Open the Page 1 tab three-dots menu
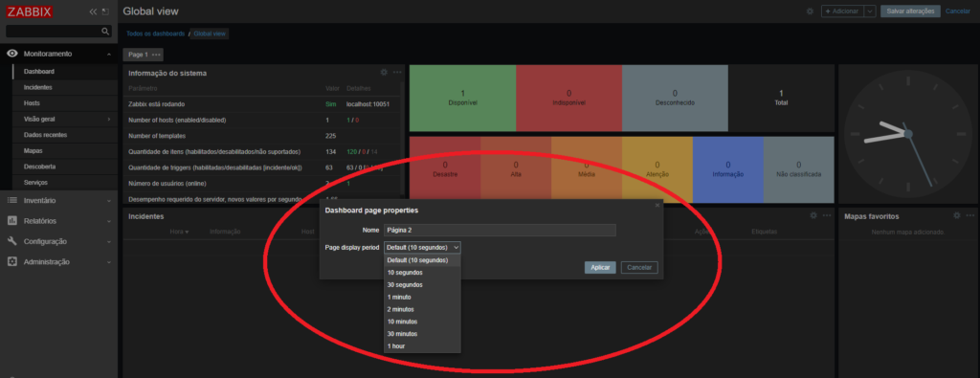 click(x=156, y=55)
